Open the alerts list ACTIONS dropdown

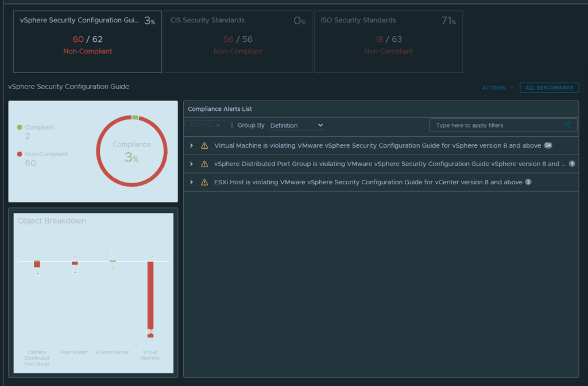(205, 125)
